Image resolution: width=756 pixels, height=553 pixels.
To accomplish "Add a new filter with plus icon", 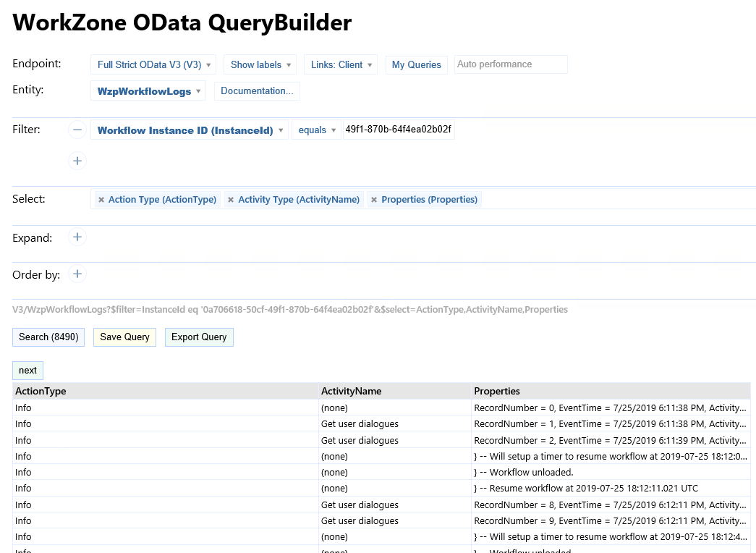I will [x=77, y=161].
